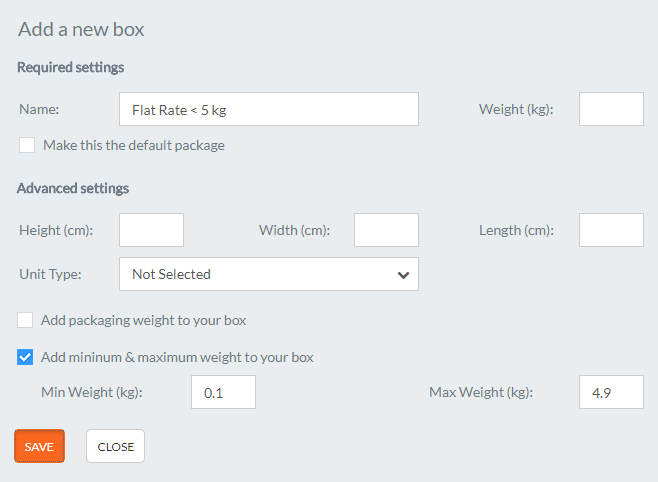The width and height of the screenshot is (658, 482).
Task: Click the Add packaging weight label text
Action: click(144, 320)
